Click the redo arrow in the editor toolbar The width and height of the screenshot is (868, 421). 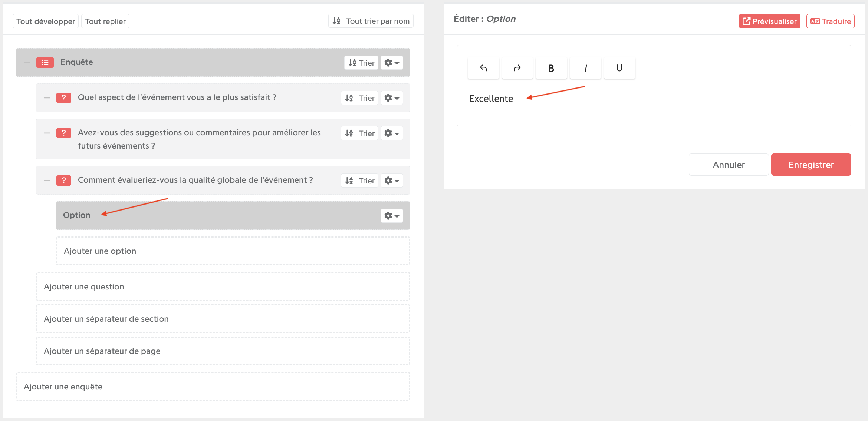point(517,68)
